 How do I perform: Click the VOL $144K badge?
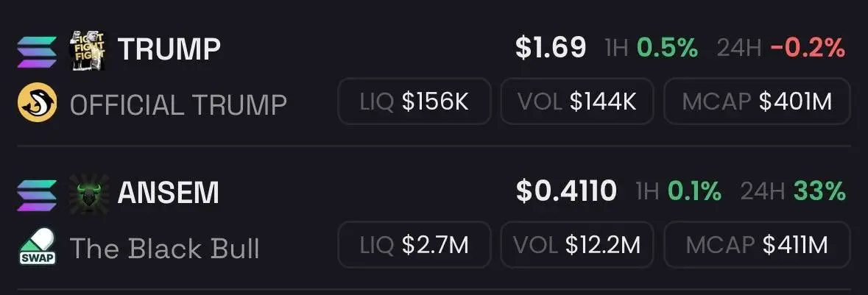click(x=576, y=102)
